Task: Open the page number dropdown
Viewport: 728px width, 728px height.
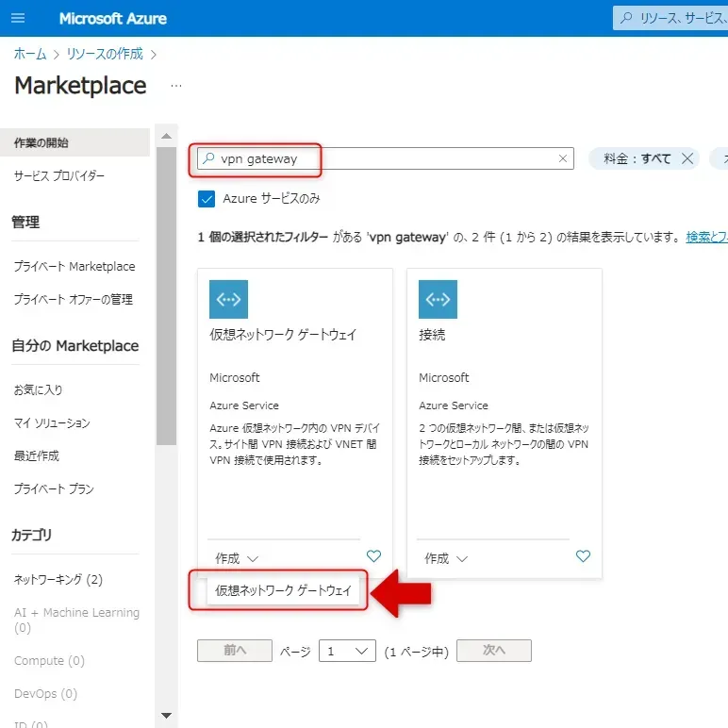Action: tap(347, 651)
